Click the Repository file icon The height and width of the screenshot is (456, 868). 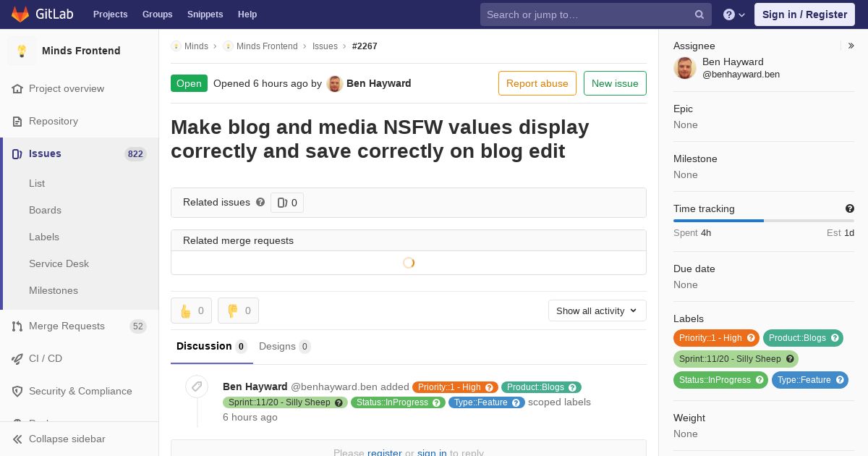pyautogui.click(x=17, y=122)
